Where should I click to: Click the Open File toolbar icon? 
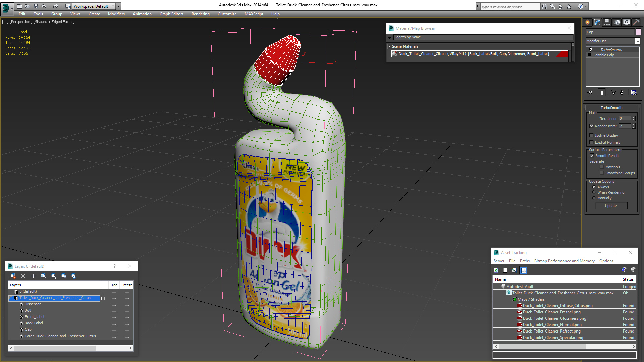point(28,6)
